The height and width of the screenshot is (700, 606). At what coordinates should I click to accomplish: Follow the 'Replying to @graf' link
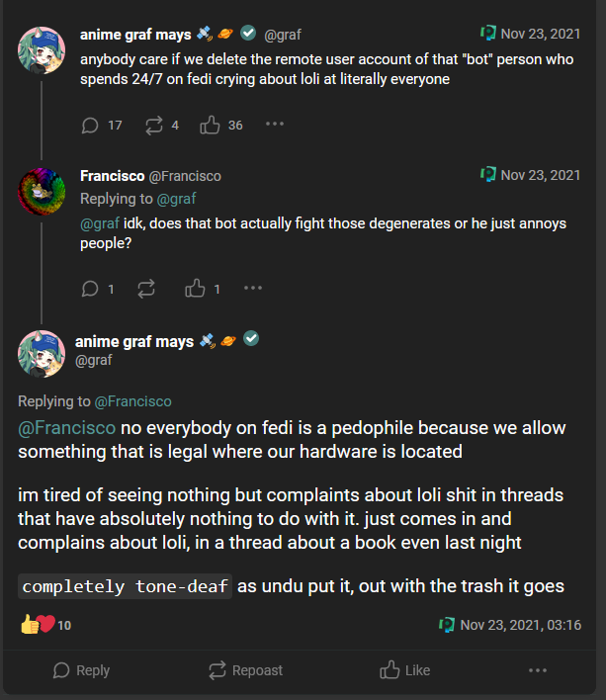177,199
